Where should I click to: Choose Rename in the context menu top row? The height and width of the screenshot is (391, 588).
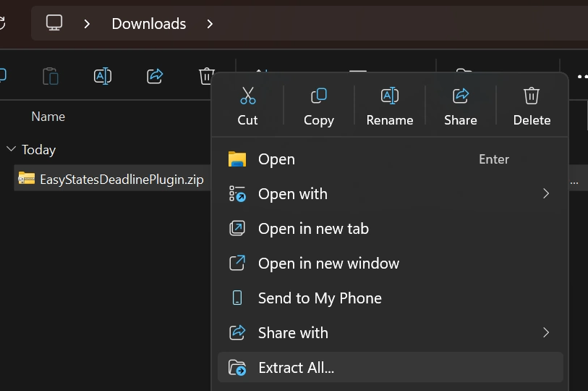(389, 106)
